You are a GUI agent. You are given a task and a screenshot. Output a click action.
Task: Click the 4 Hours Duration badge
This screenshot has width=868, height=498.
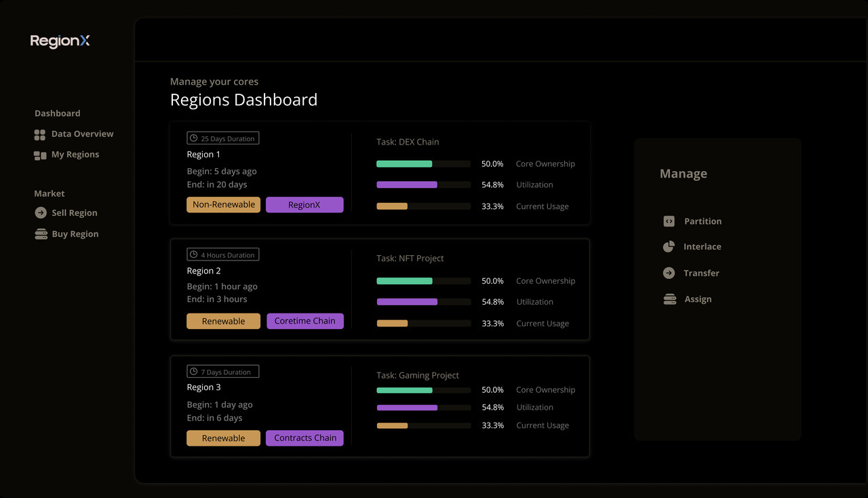pos(223,255)
